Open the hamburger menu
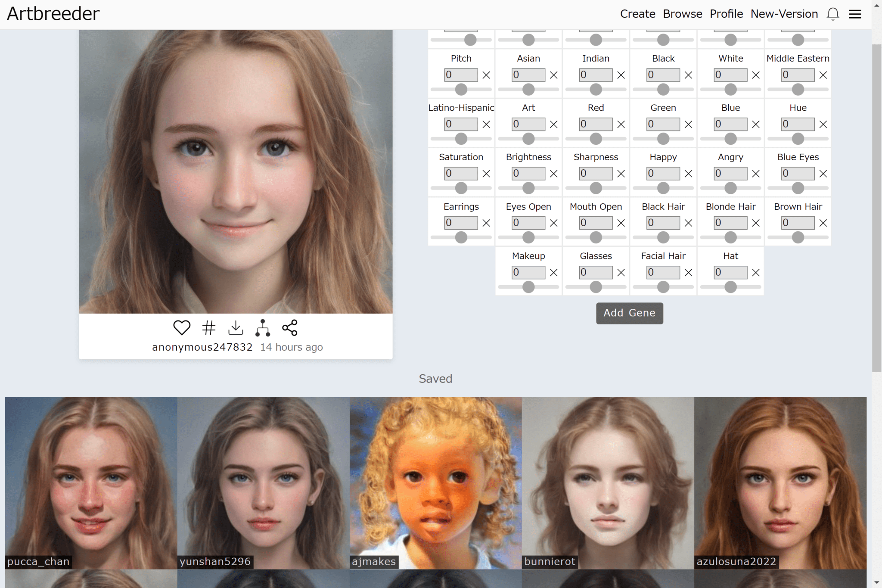 coord(855,14)
